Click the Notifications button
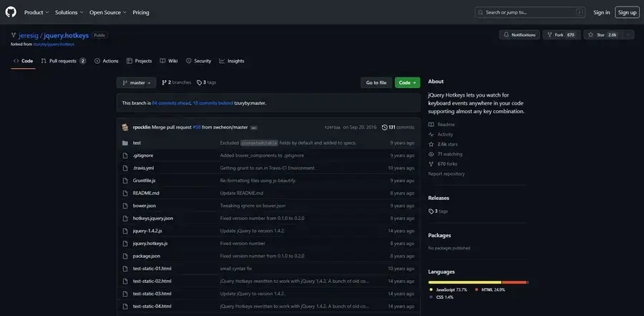Image resolution: width=644 pixels, height=316 pixels. (x=519, y=35)
